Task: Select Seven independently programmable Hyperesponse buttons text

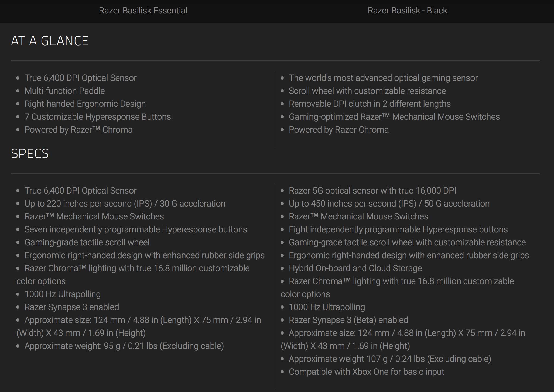Action: (136, 229)
